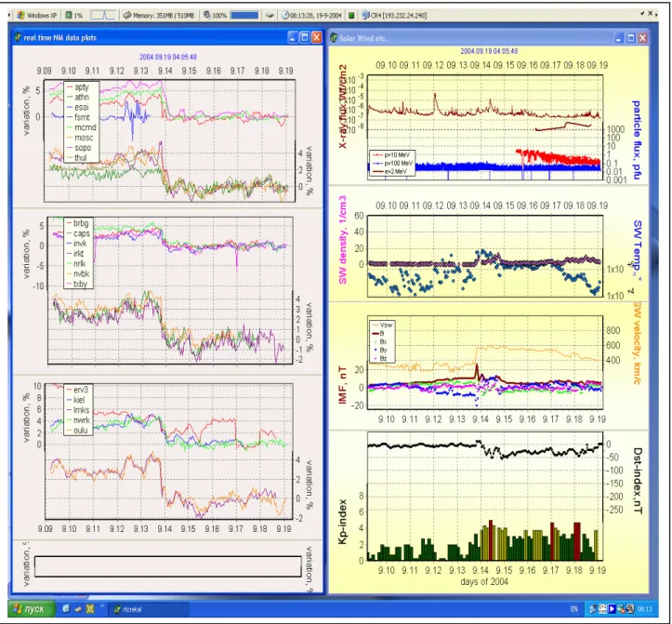Switch to the rtcretal taskbar button
The width and height of the screenshot is (672, 624).
(x=149, y=609)
